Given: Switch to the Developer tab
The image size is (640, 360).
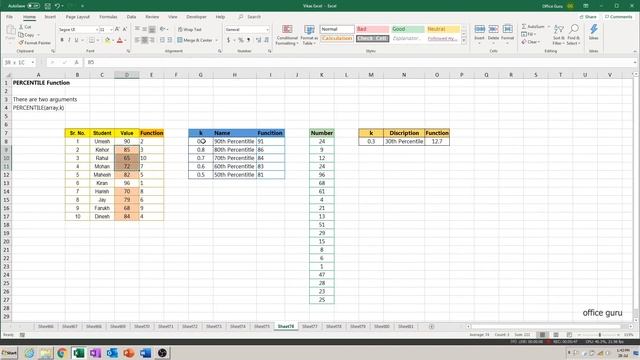Looking at the screenshot, I should click(196, 17).
